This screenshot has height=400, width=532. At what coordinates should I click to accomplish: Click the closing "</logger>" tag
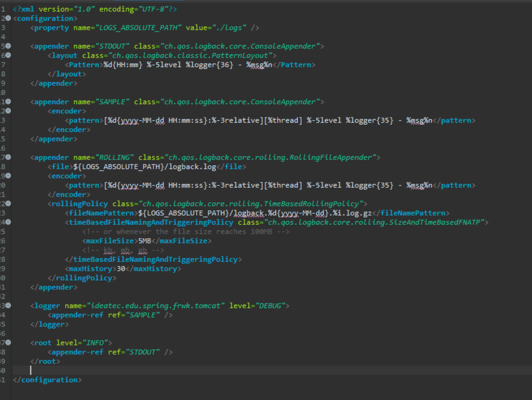[49, 324]
